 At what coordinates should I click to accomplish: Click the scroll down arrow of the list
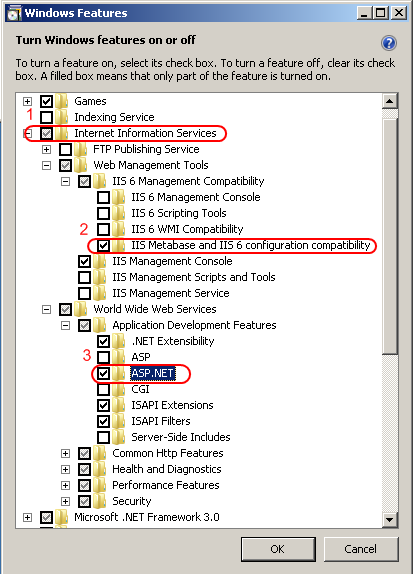[x=390, y=519]
